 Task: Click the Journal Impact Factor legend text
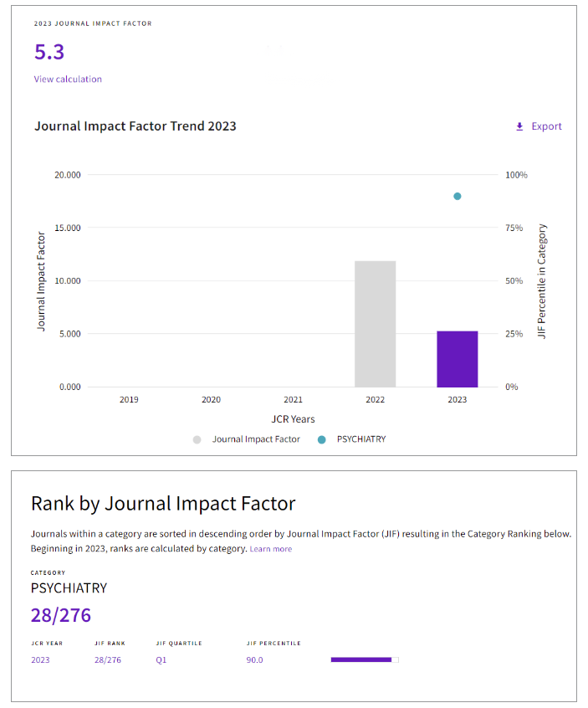(256, 439)
